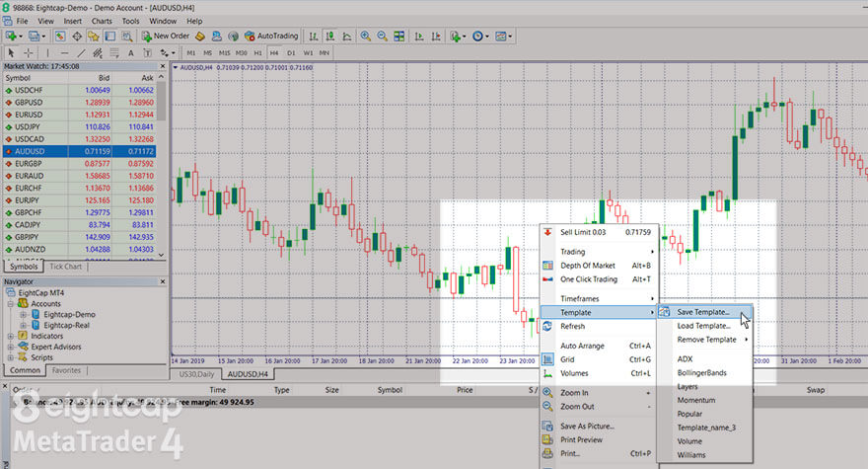This screenshot has height=469, width=868.
Task: Open the Periods clock dropdown icon
Action: coord(480,36)
